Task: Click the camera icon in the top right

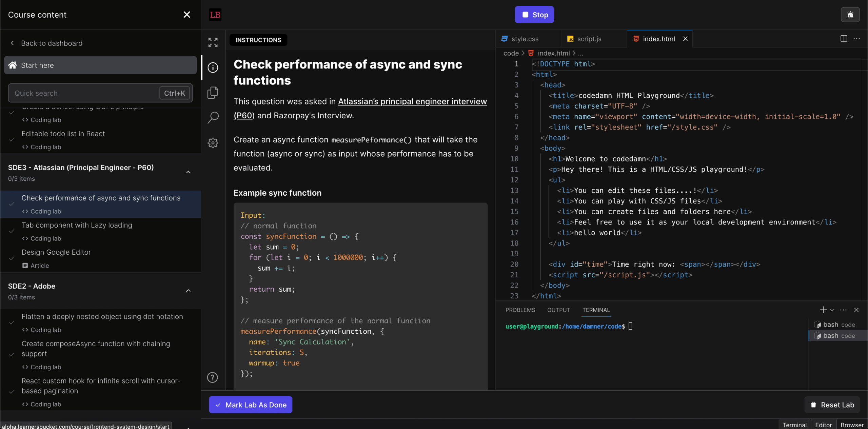Action: pyautogui.click(x=850, y=14)
